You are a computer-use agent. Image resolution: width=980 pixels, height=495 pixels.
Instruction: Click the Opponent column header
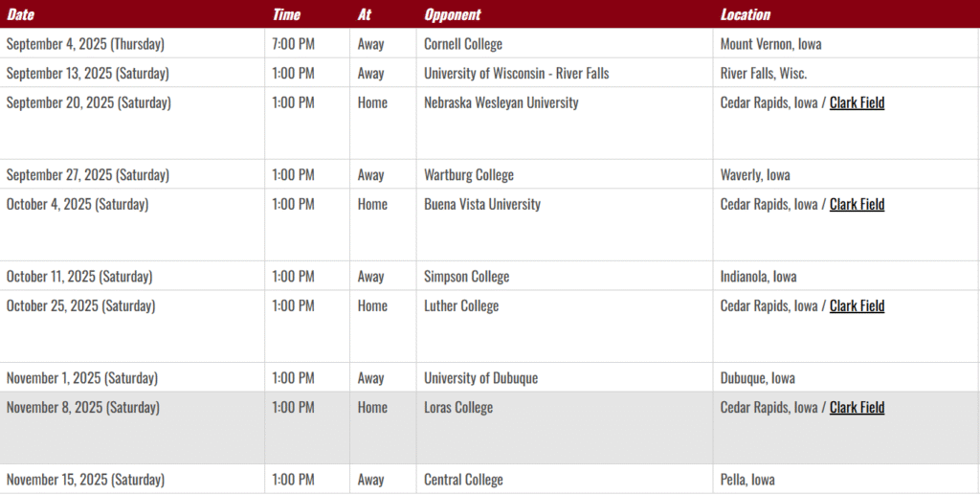(453, 14)
